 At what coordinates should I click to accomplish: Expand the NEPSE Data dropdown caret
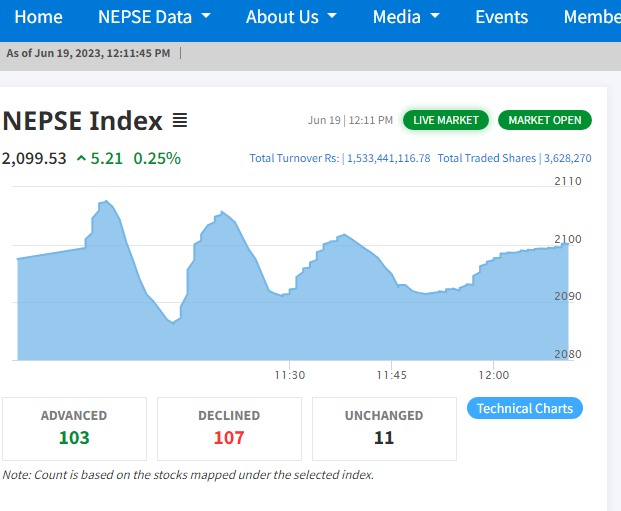pyautogui.click(x=206, y=16)
